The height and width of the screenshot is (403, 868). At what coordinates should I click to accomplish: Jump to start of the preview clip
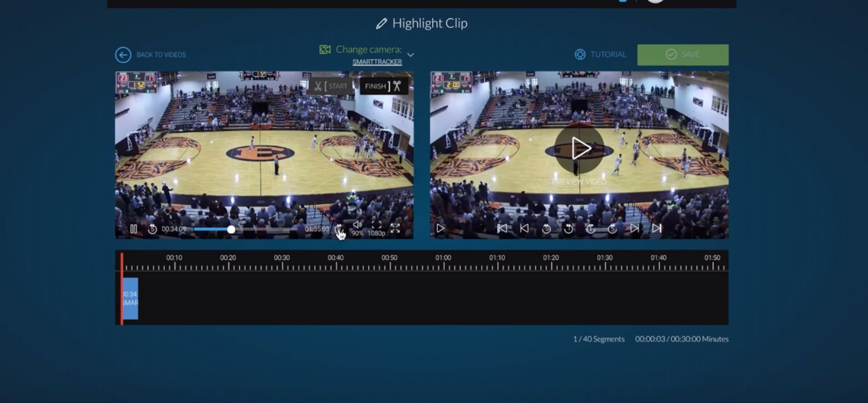click(502, 228)
